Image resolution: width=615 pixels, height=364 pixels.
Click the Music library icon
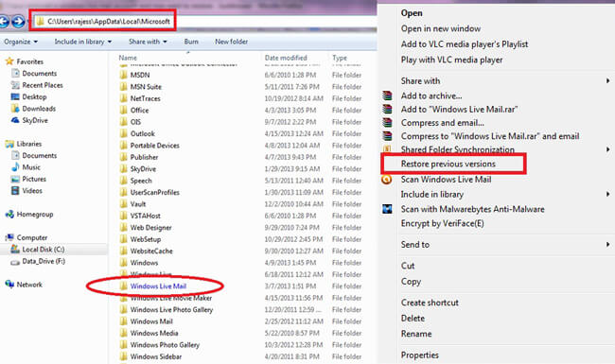(15, 167)
